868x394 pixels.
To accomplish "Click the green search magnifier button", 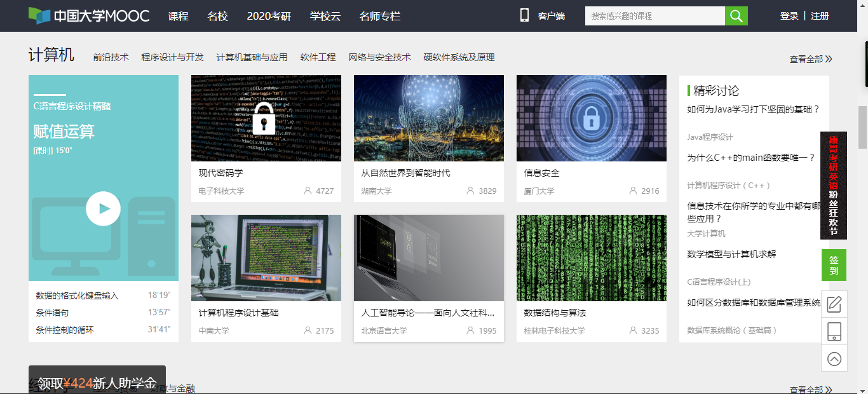I will tap(736, 16).
